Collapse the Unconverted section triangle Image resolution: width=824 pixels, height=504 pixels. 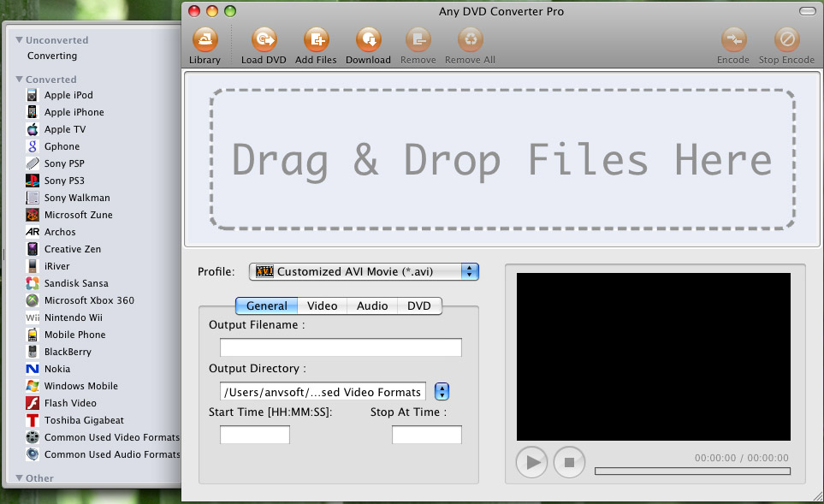click(20, 40)
